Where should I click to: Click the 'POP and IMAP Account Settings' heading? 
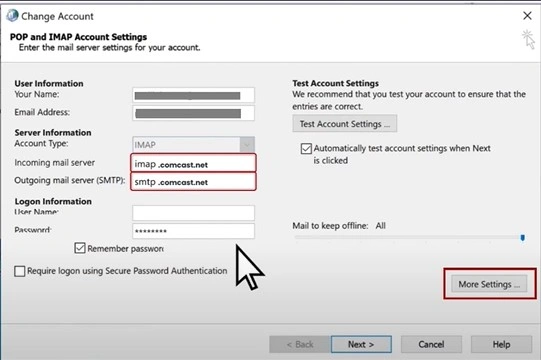(x=78, y=37)
